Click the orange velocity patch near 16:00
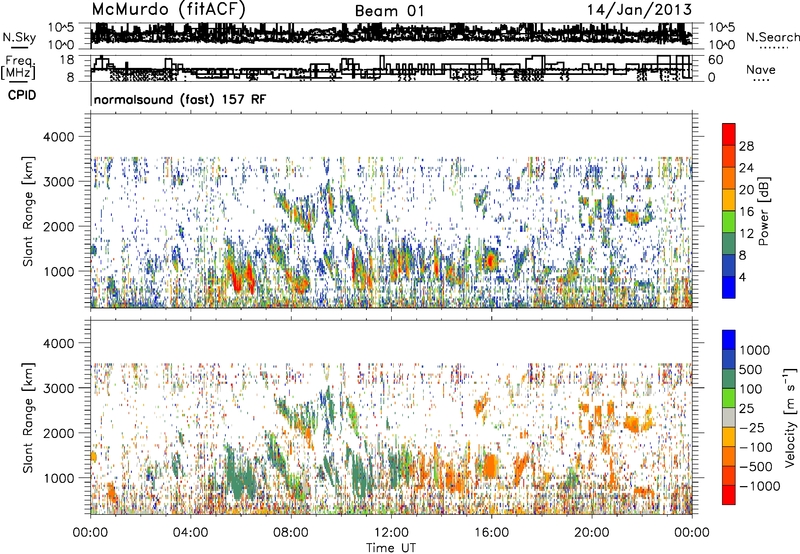 point(490,466)
